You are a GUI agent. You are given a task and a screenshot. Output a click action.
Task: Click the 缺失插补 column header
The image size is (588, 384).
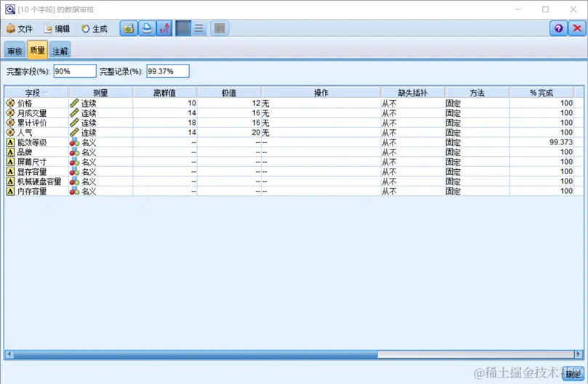[x=413, y=92]
